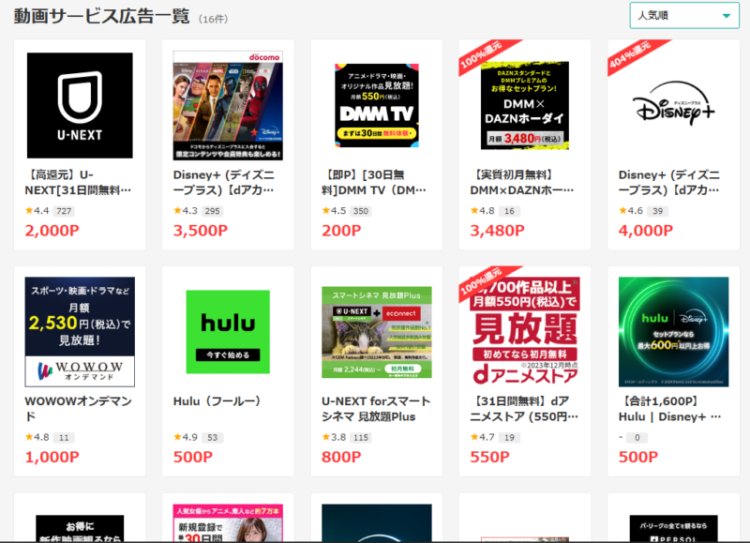The height and width of the screenshot is (543, 750).
Task: Click the 550P reward price
Action: (x=490, y=457)
